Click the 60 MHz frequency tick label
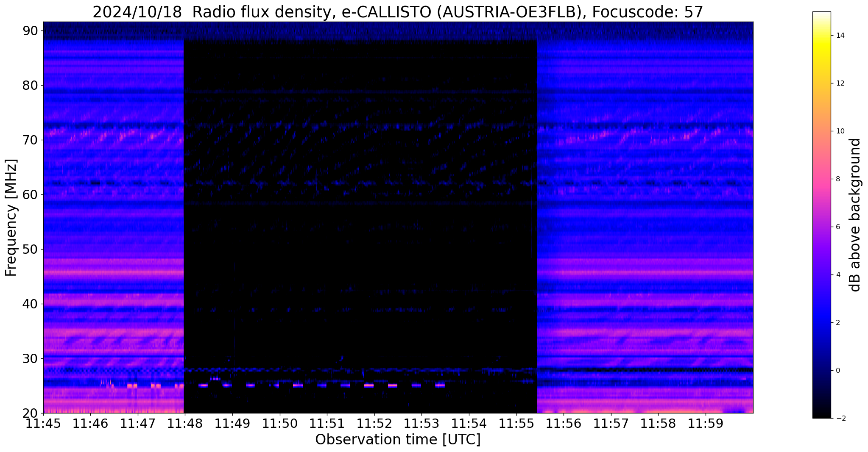 [x=30, y=195]
